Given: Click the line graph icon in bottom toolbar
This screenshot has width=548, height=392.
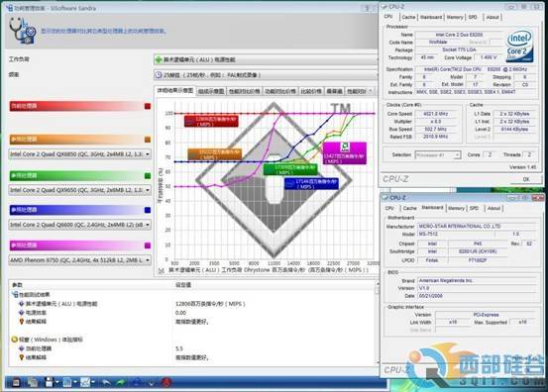Looking at the screenshot, I should tap(85, 382).
